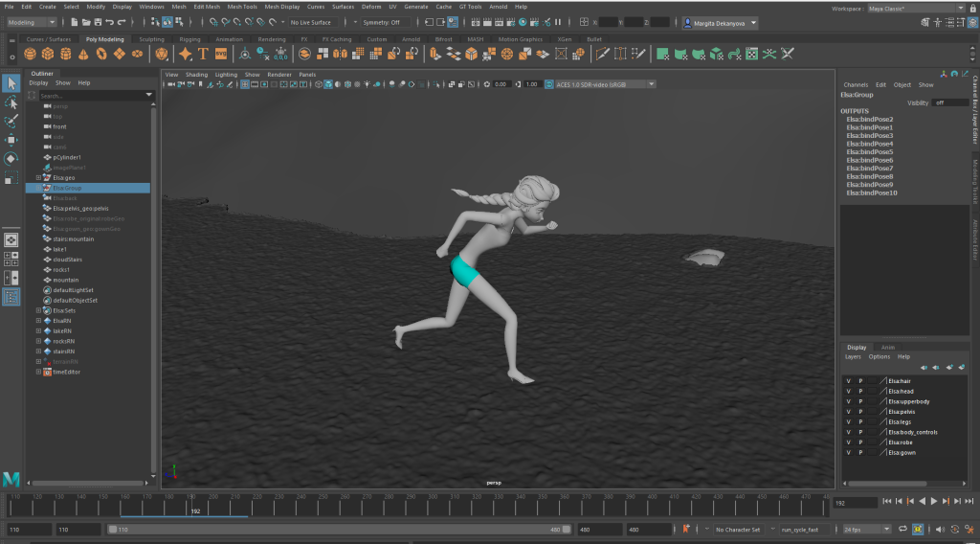
Task: Expand the ElsaRN reference node
Action: point(38,321)
